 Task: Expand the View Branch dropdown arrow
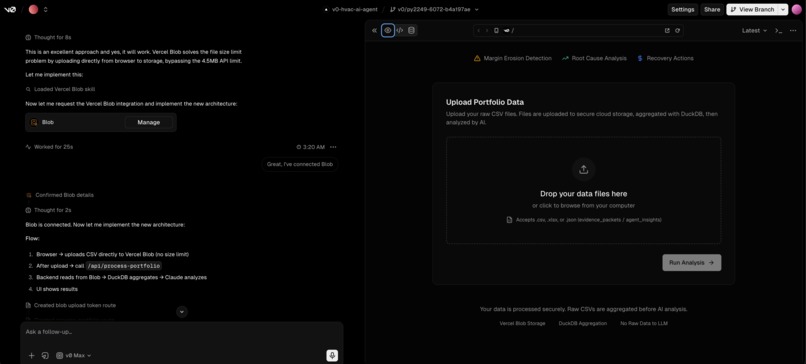point(783,9)
